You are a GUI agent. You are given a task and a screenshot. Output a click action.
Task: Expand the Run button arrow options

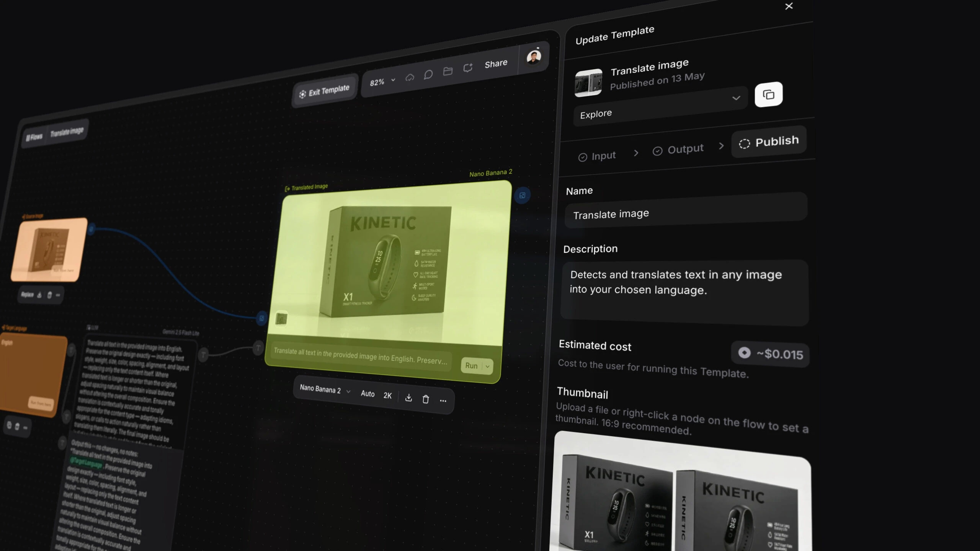coord(487,366)
